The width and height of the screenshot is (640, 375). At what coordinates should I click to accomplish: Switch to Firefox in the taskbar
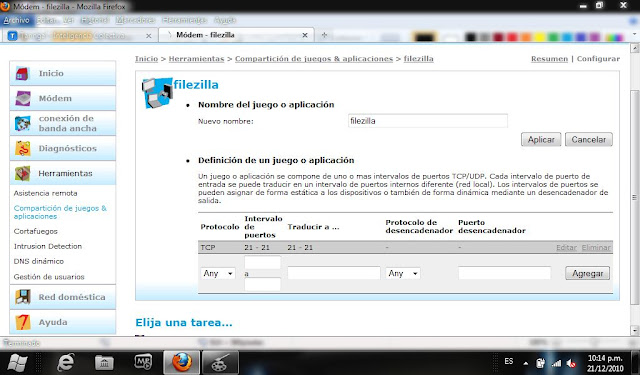coord(182,362)
